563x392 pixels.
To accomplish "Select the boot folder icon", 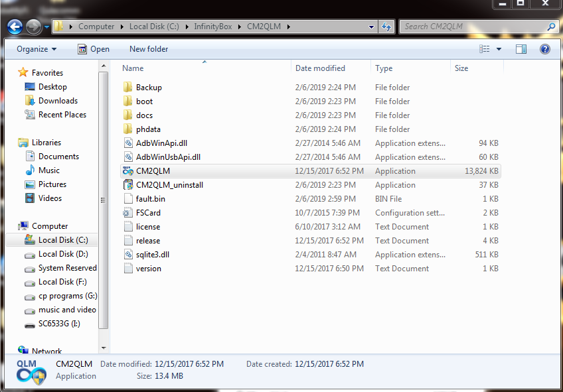I will click(x=128, y=101).
